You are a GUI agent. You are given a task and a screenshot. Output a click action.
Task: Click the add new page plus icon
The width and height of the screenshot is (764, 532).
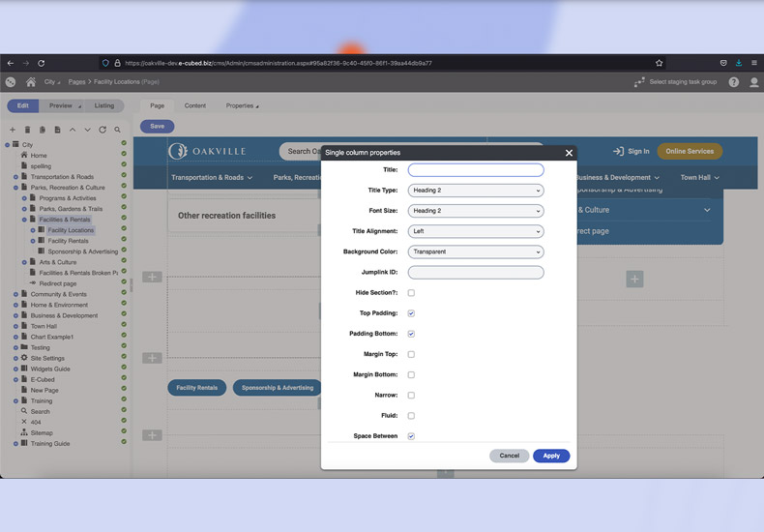click(x=13, y=130)
